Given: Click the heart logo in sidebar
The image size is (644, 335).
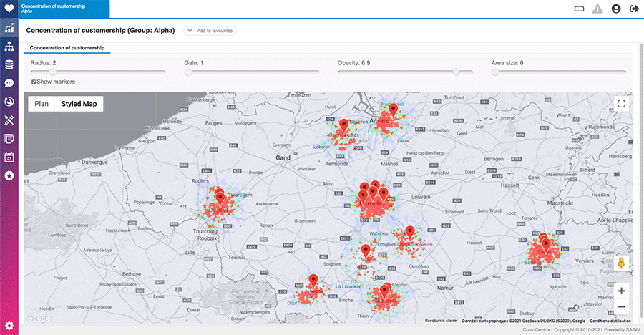Looking at the screenshot, I should tap(9, 9).
